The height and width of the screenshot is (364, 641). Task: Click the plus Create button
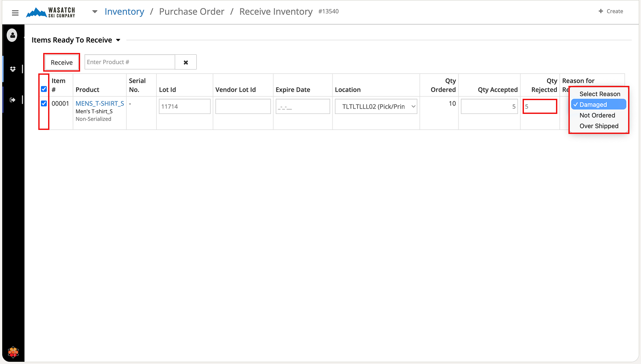coord(610,11)
